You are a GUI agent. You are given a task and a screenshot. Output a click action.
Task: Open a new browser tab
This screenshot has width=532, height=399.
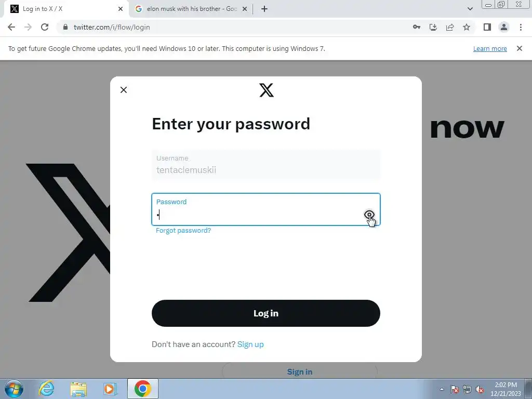pos(264,9)
